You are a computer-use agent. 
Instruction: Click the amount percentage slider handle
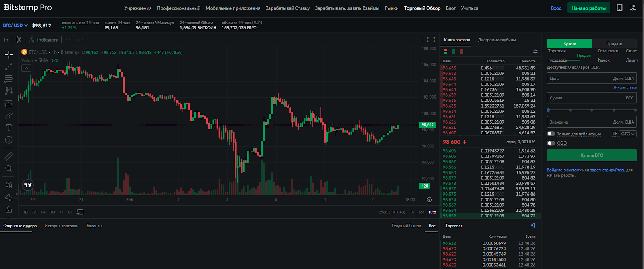click(548, 110)
